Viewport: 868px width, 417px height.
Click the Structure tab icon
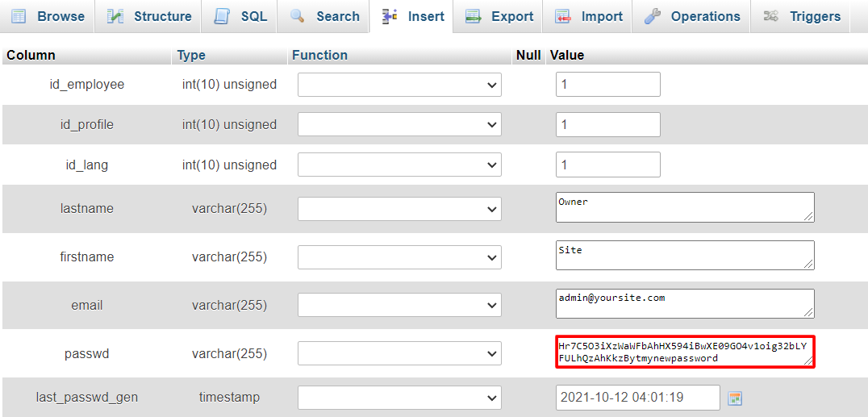[x=115, y=16]
